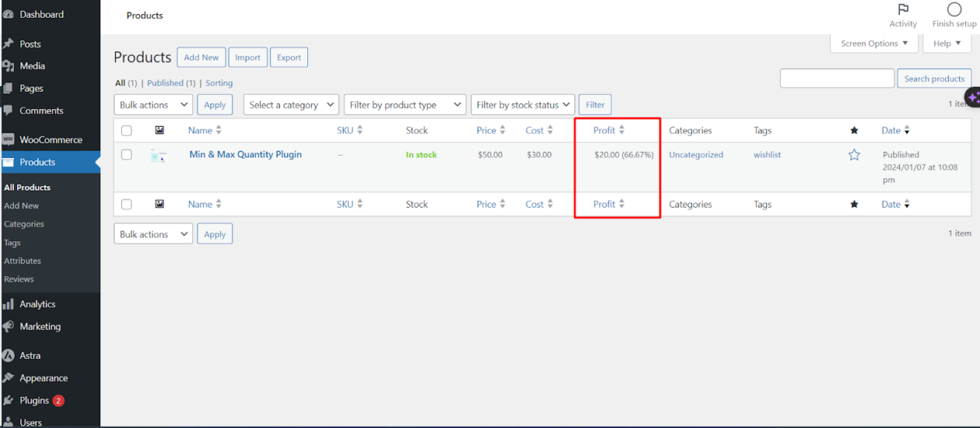980x428 pixels.
Task: Select Media in the sidebar
Action: 31,65
